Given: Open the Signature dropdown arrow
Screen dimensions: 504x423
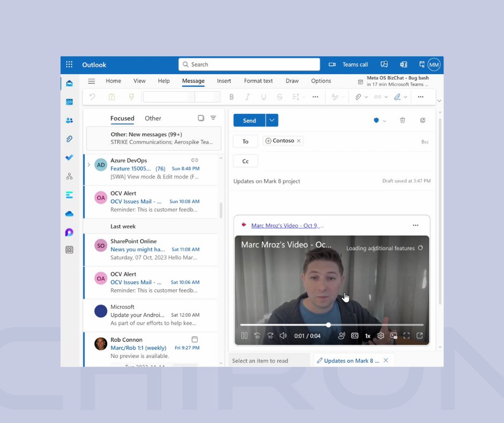Looking at the screenshot, I should tap(406, 97).
